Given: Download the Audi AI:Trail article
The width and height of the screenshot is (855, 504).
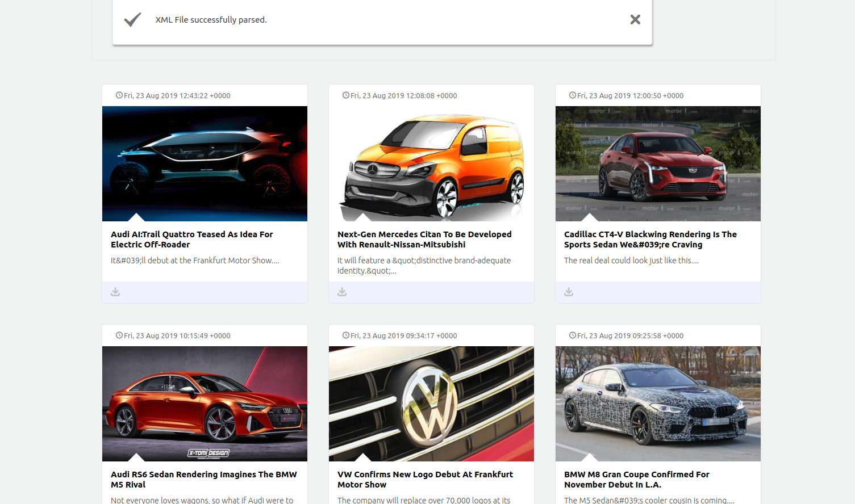Looking at the screenshot, I should [x=115, y=292].
